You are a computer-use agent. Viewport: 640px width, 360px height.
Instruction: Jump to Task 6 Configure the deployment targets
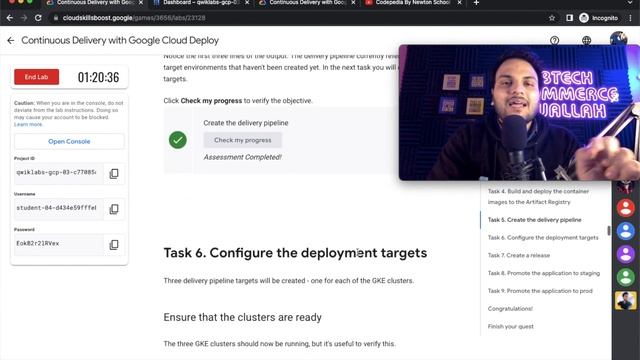pos(543,238)
